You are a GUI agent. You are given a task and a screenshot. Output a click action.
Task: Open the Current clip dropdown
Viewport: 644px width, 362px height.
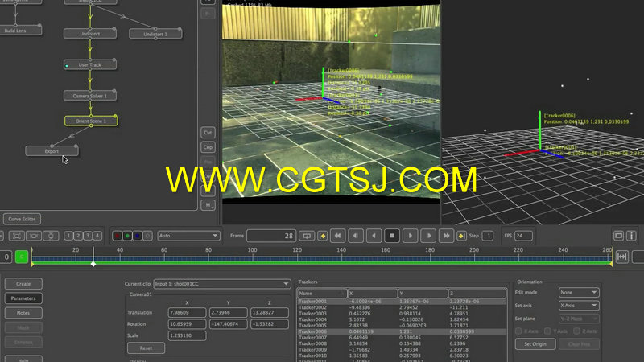click(x=222, y=284)
